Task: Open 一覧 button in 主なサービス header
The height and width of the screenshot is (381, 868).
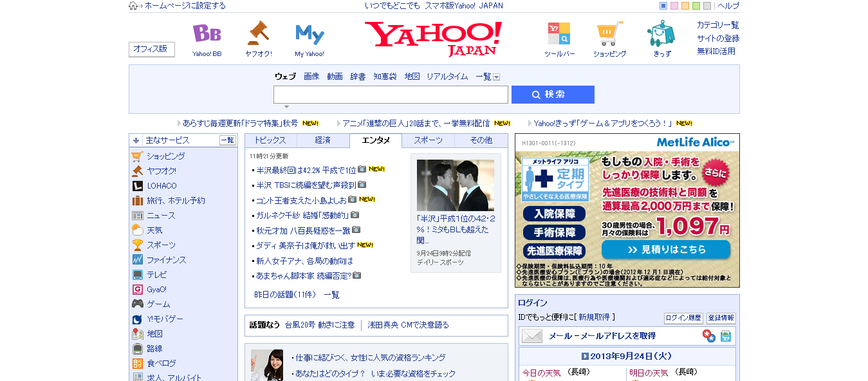Action: (228, 140)
